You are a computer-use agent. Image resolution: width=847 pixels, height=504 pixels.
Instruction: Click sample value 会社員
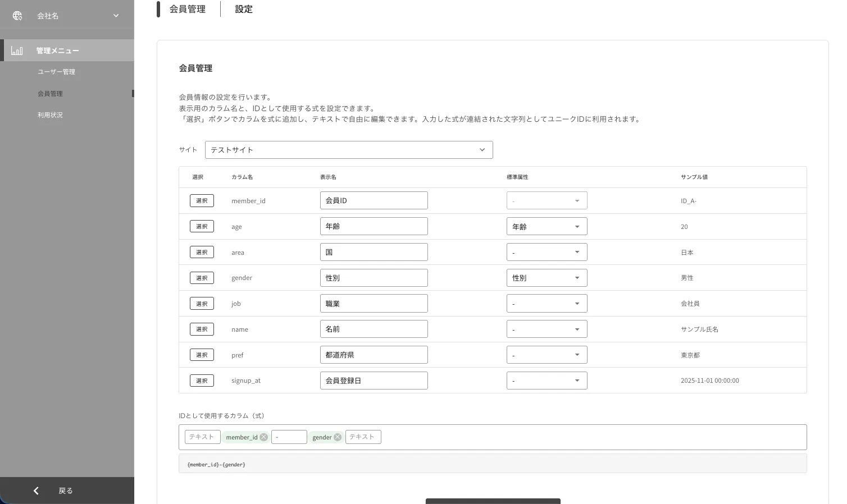tap(690, 304)
